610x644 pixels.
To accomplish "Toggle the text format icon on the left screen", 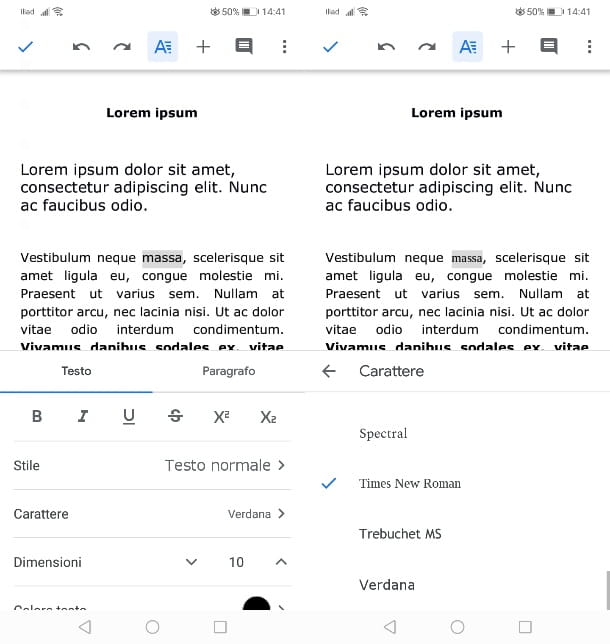I will point(163,46).
